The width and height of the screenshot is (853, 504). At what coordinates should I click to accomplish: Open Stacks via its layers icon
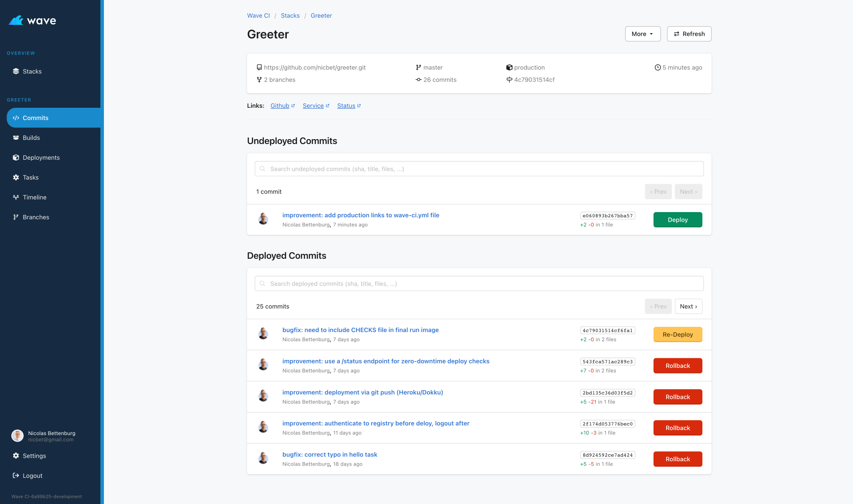16,71
